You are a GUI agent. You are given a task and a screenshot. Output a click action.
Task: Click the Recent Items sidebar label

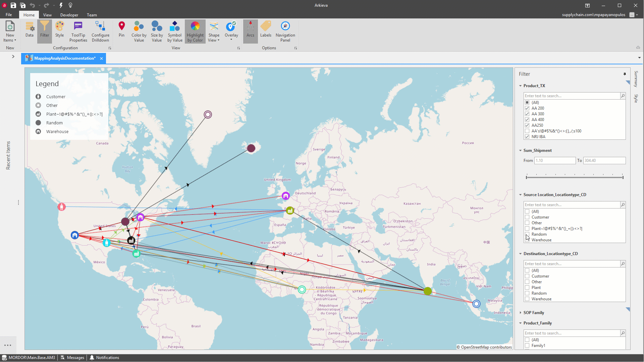[x=8, y=155]
